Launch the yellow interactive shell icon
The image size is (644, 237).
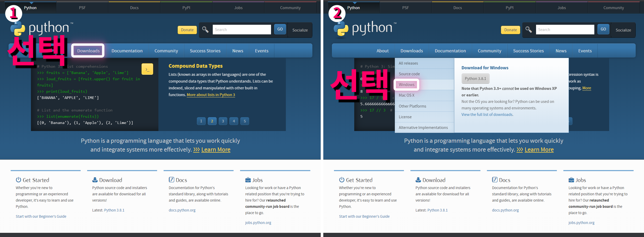147,69
